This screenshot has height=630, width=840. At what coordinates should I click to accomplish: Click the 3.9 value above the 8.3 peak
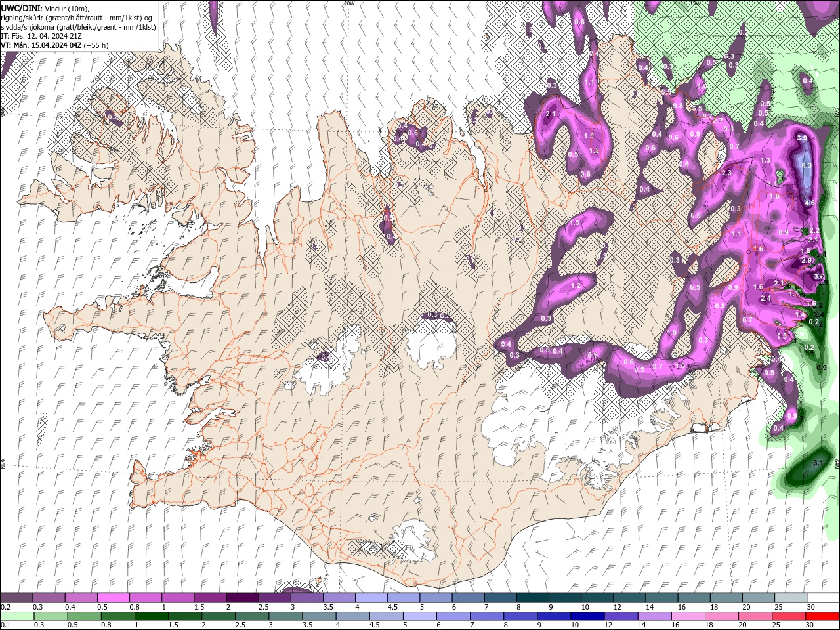tap(802, 138)
